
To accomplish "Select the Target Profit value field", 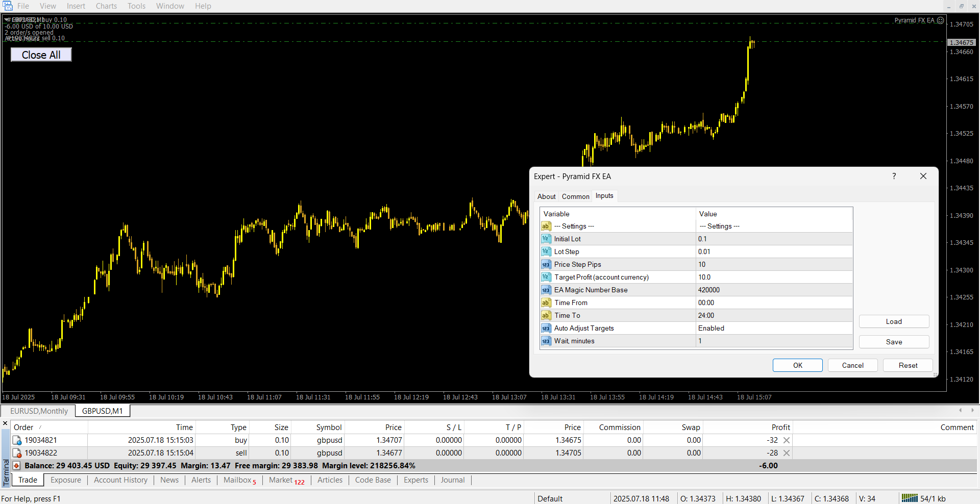I will tap(773, 277).
